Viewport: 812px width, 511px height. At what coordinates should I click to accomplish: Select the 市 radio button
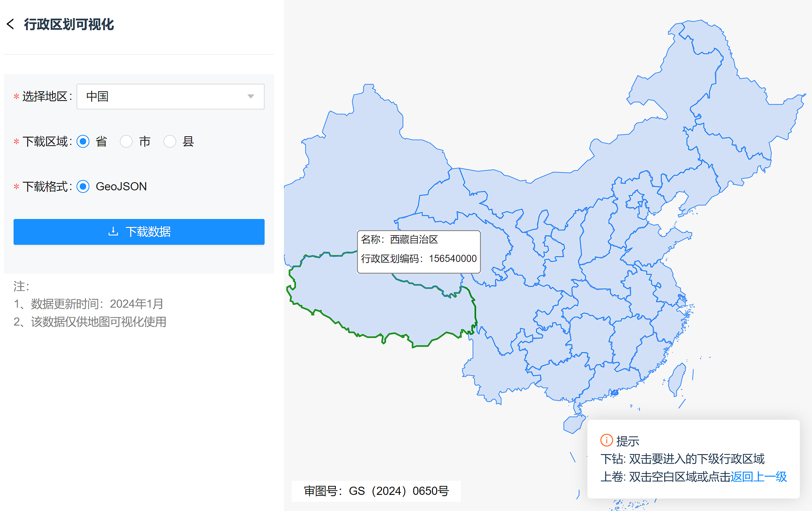pyautogui.click(x=126, y=142)
